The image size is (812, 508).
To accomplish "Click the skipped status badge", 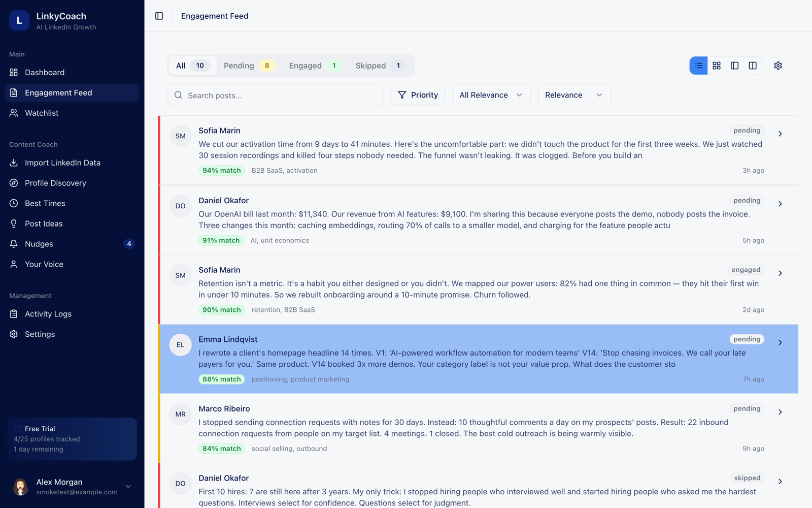I will pyautogui.click(x=747, y=478).
